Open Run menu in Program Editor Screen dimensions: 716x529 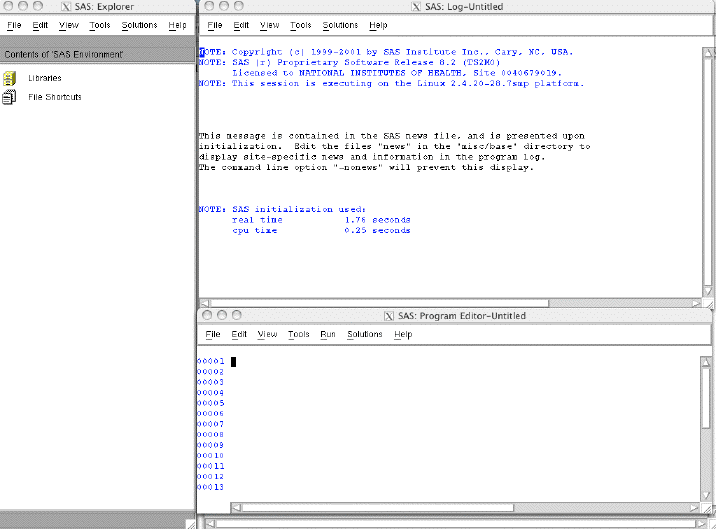point(327,334)
